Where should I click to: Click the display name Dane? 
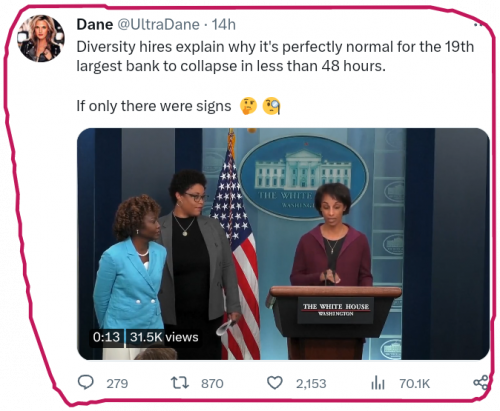(x=95, y=24)
